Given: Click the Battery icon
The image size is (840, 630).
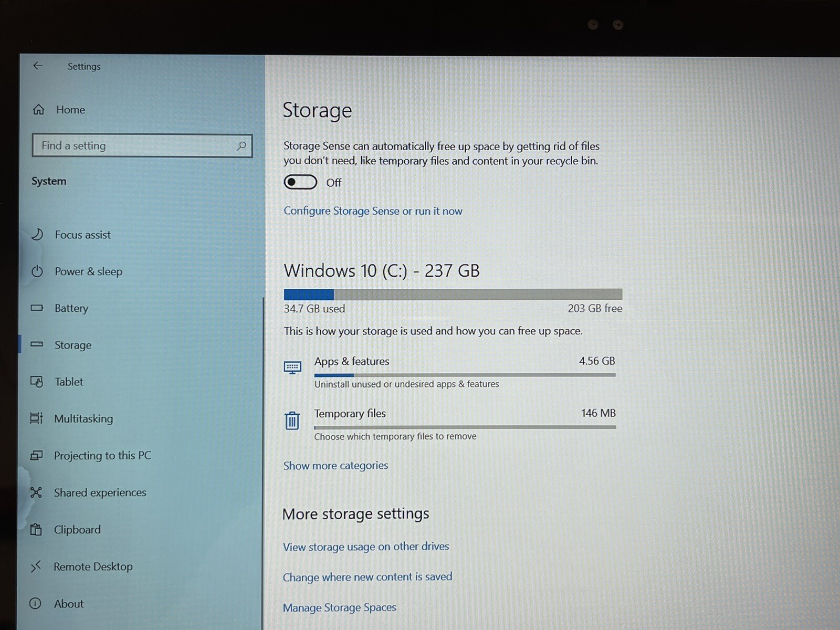Looking at the screenshot, I should [x=37, y=308].
